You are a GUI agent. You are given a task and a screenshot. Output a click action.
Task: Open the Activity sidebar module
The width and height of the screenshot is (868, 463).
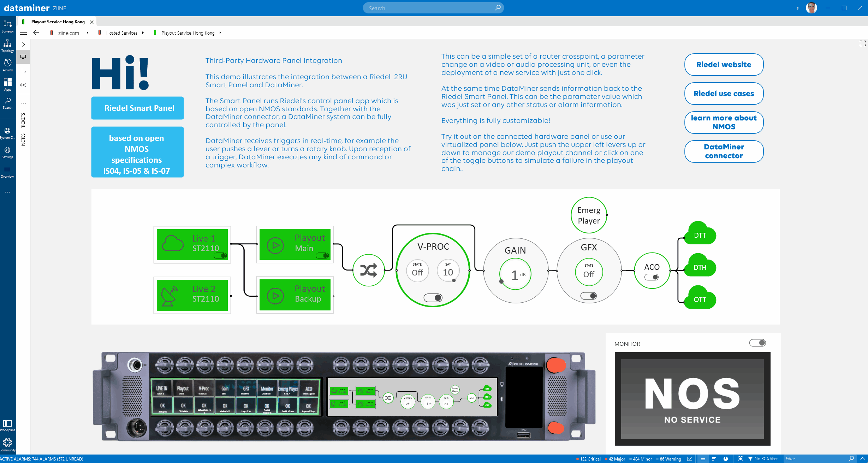click(7, 65)
